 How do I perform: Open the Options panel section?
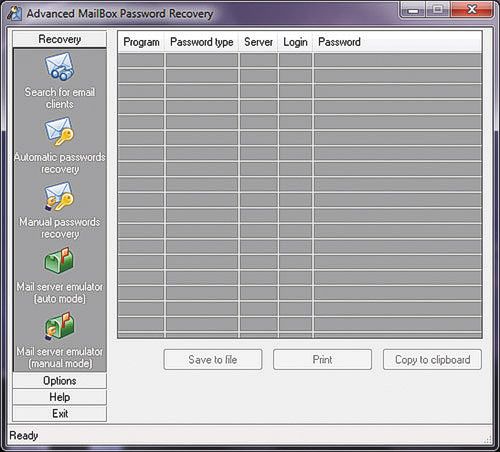(60, 381)
